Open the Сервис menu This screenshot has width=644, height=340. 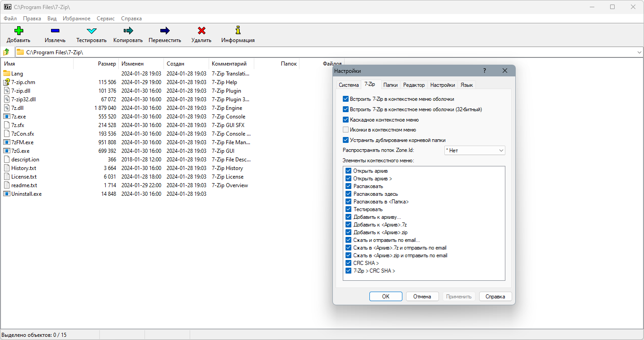click(106, 19)
